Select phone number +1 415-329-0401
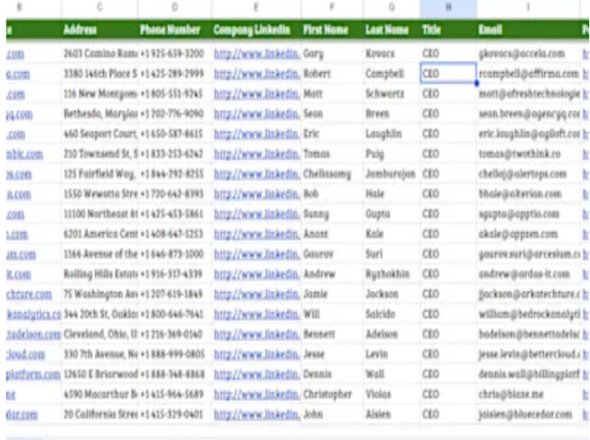 pyautogui.click(x=172, y=414)
